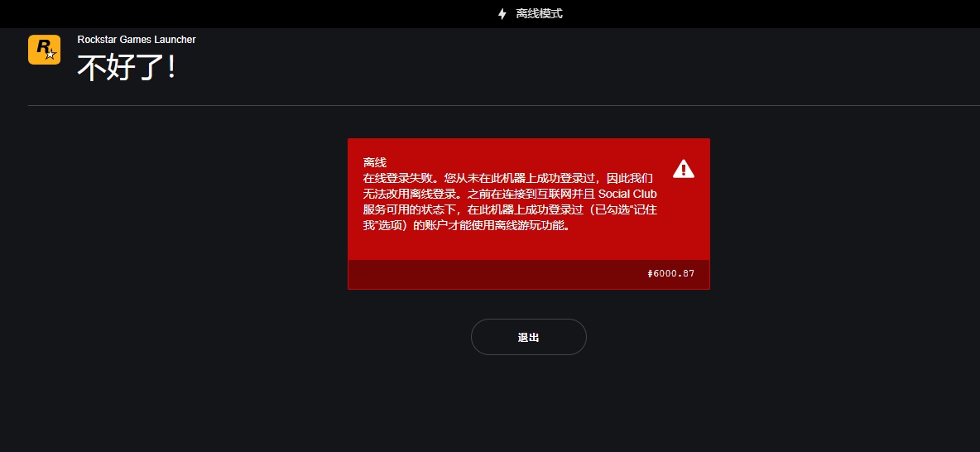Click the Rockstar Games logo icon
This screenshot has width=980, height=452.
45,50
